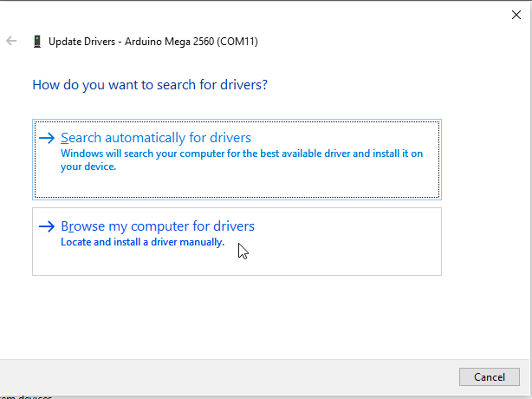
Task: Select Browse my computer for drivers
Action: pos(237,241)
